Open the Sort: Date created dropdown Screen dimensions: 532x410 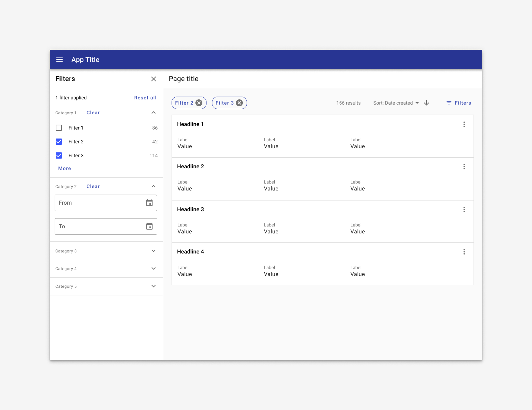pyautogui.click(x=396, y=103)
